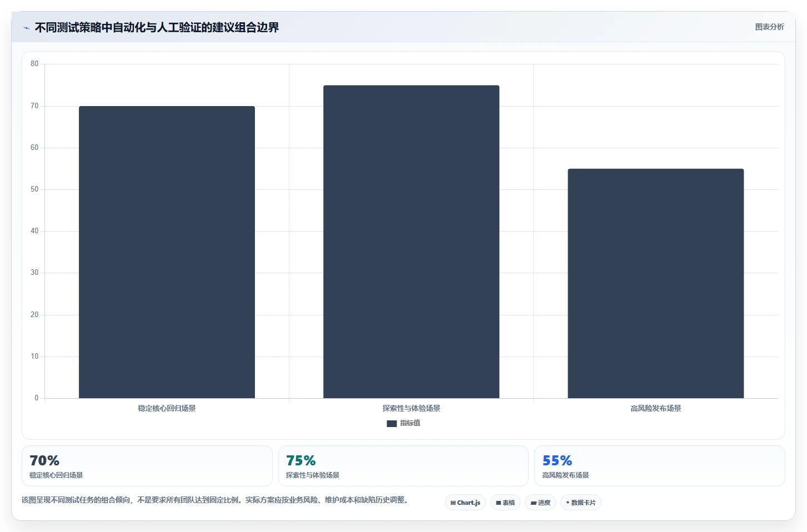The width and height of the screenshot is (807, 532).
Task: Select the 数据卡片 chip
Action: pos(581,503)
